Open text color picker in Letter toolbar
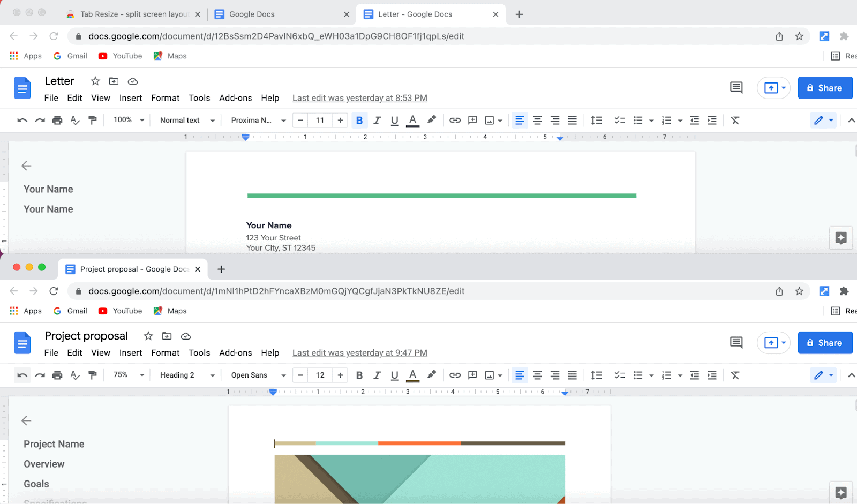This screenshot has width=857, height=504. [412, 121]
